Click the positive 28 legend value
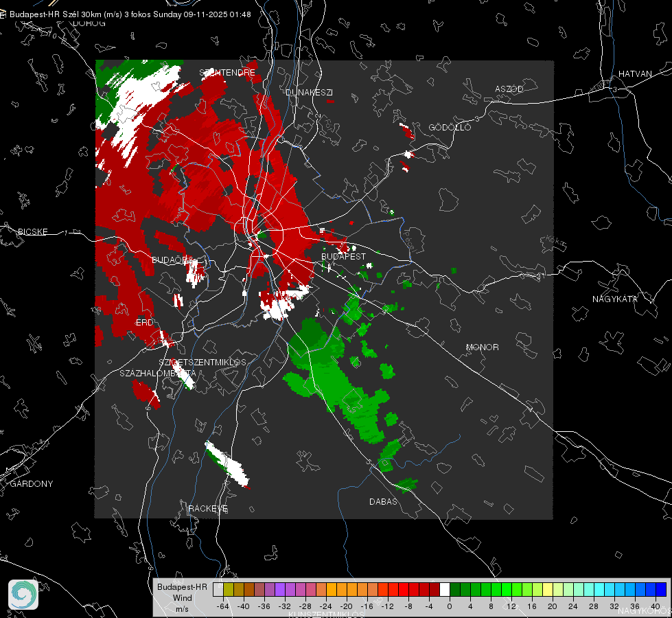672x618 pixels. (x=594, y=606)
